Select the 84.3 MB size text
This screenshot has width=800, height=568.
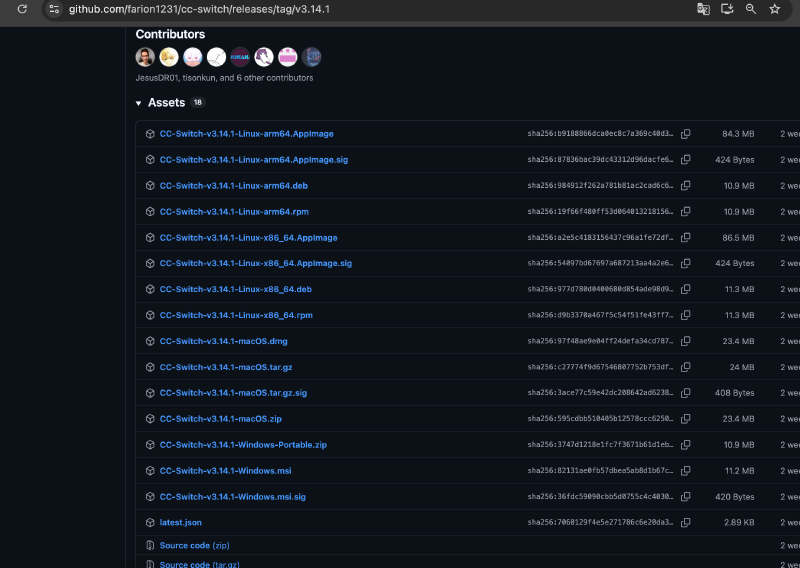click(x=738, y=134)
